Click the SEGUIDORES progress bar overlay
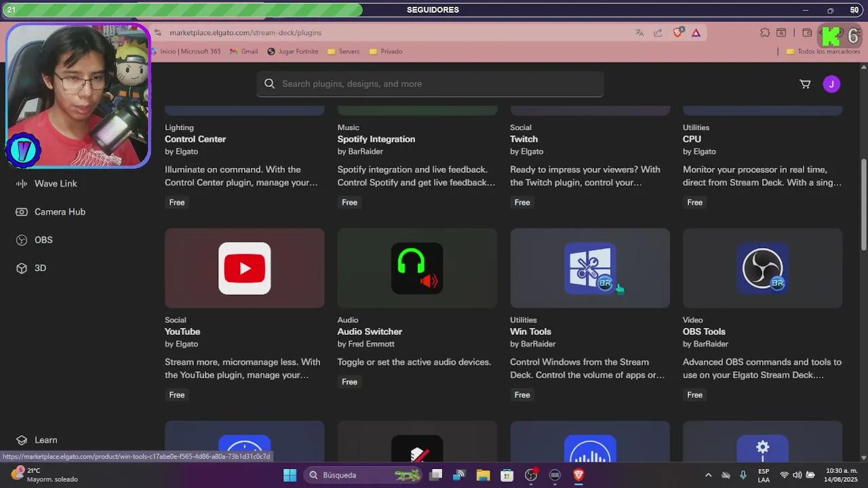Viewport: 868px width, 488px height. click(x=434, y=10)
